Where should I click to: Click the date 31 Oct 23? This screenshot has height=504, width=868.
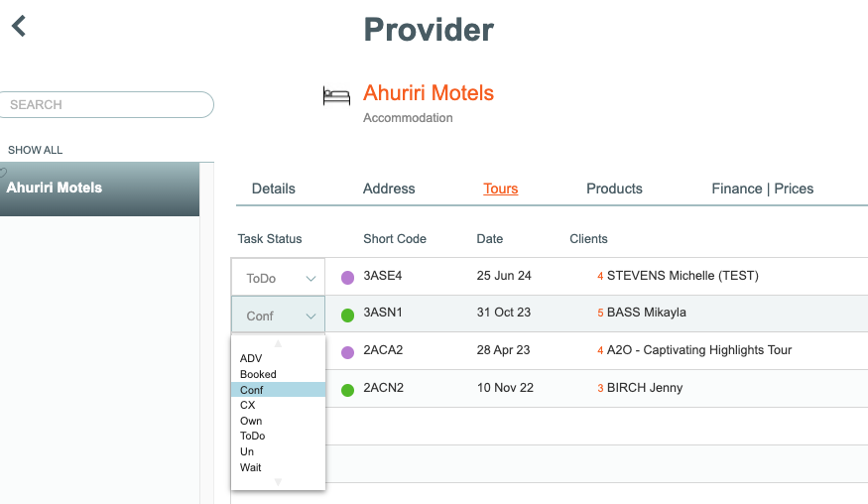coord(504,313)
